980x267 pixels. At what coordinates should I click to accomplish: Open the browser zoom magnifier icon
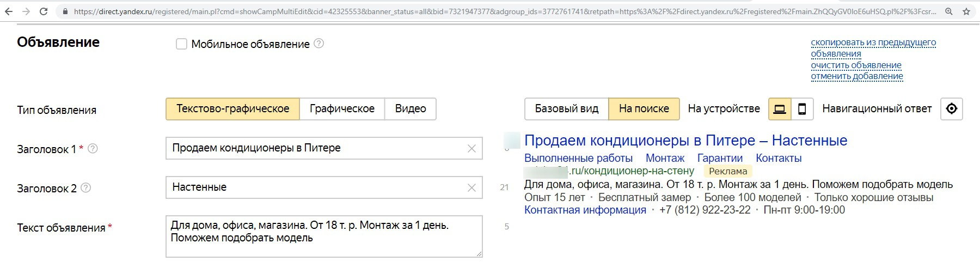(949, 11)
